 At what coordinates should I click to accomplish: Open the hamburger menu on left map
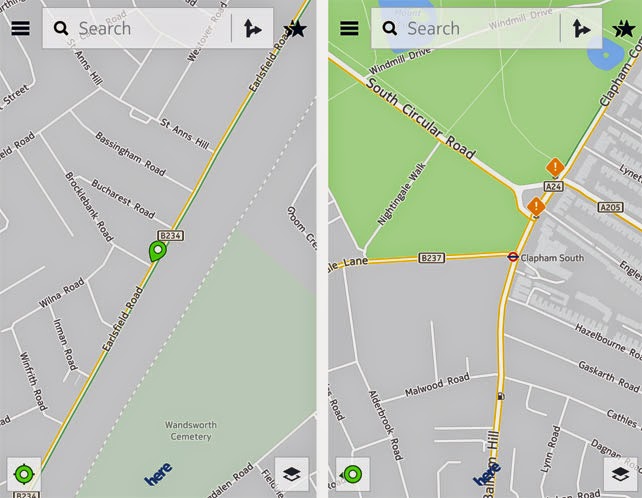point(20,28)
